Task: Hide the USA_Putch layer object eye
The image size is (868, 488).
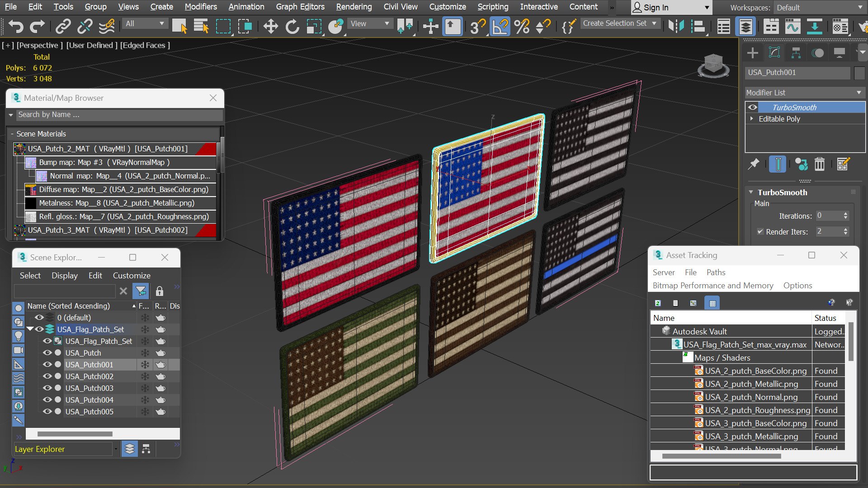Action: pos(47,353)
